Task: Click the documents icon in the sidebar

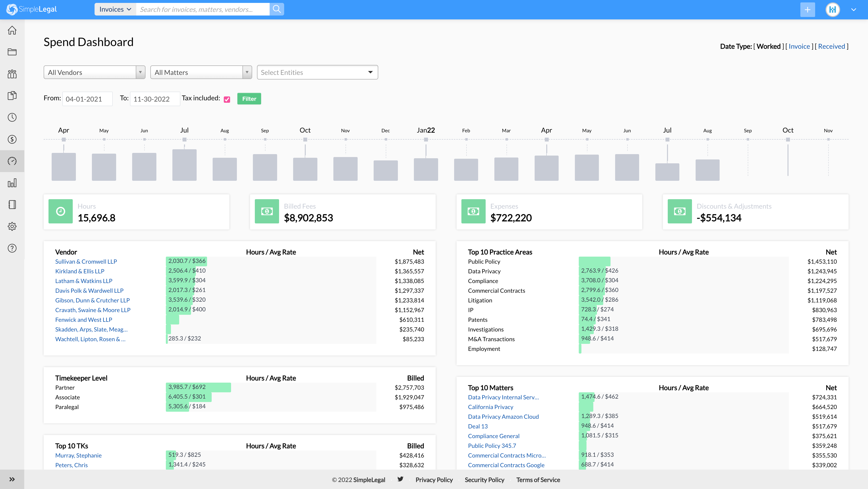Action: click(12, 96)
